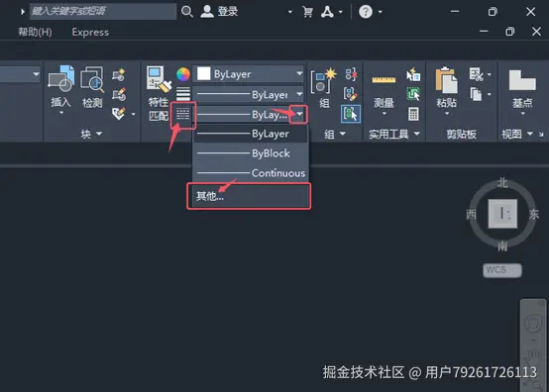Click the Cut icon with scissors
549x392 pixels.
point(477,74)
